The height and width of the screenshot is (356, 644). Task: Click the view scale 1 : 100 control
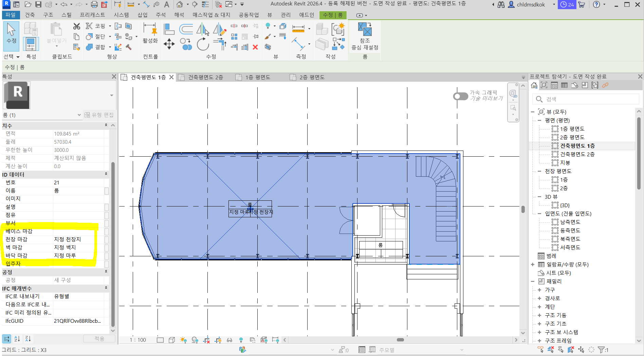[x=138, y=340]
